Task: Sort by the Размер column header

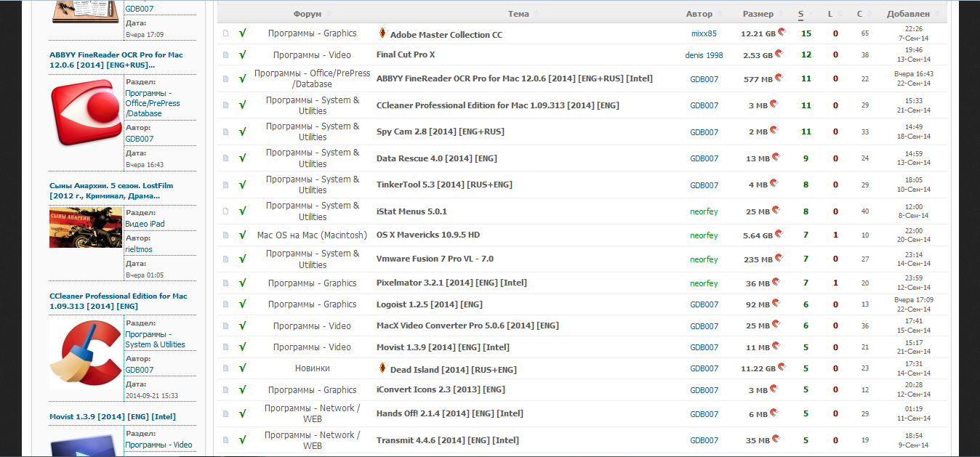Action: click(x=758, y=14)
